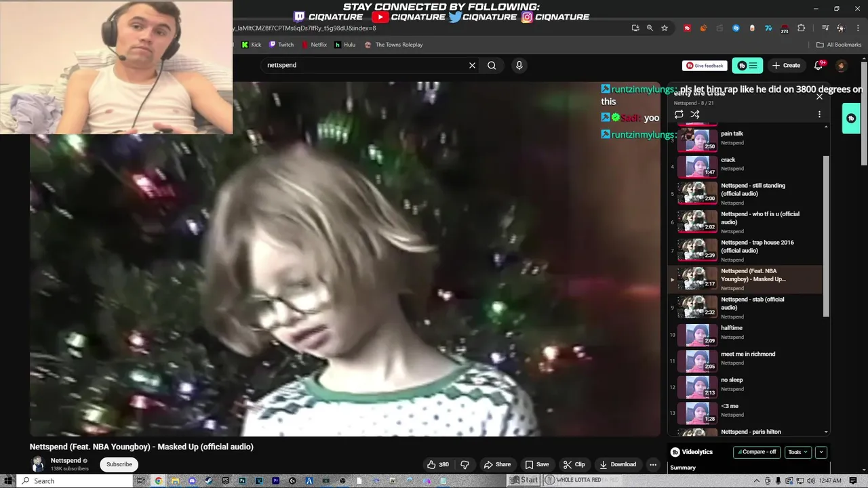
Task: Open the All Bookmarks folder
Action: pos(839,45)
